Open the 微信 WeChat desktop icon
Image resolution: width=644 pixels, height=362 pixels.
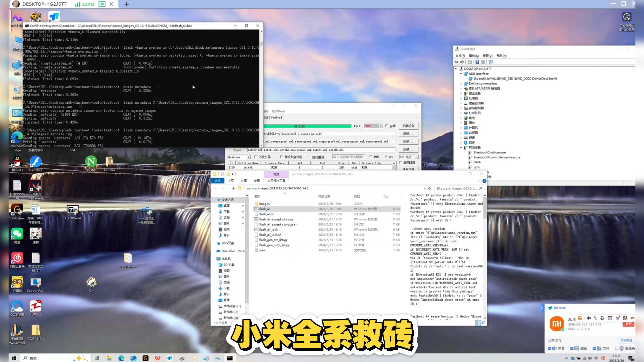17,236
